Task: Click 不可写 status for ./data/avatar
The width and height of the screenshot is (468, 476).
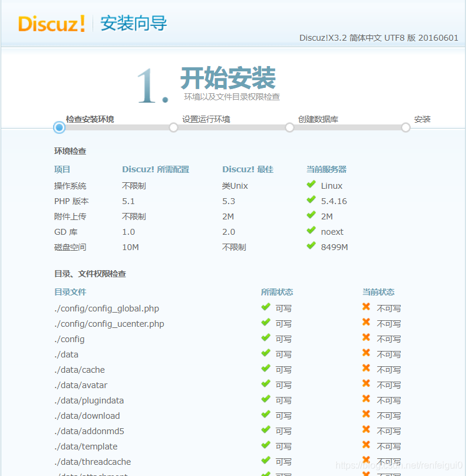Action: pyautogui.click(x=388, y=385)
